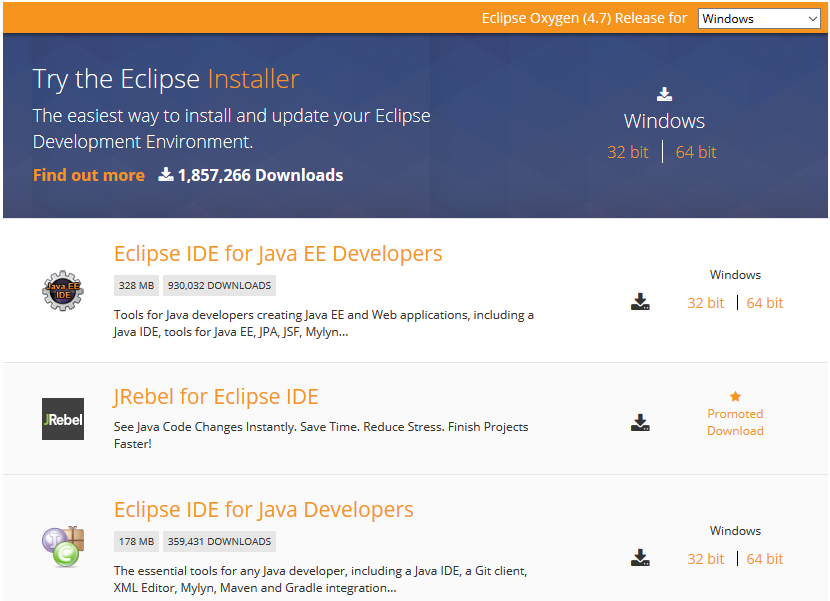The width and height of the screenshot is (830, 601).
Task: Open the Find out more link
Action: point(89,175)
